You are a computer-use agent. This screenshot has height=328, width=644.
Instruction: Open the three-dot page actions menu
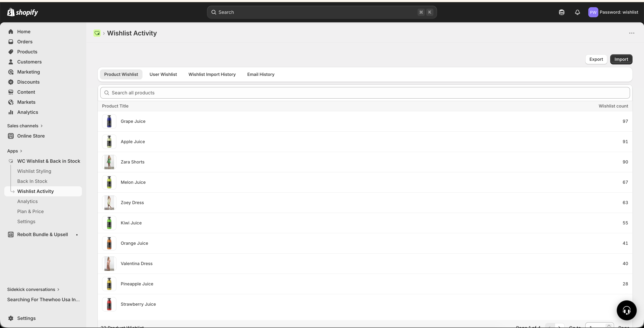click(x=632, y=33)
